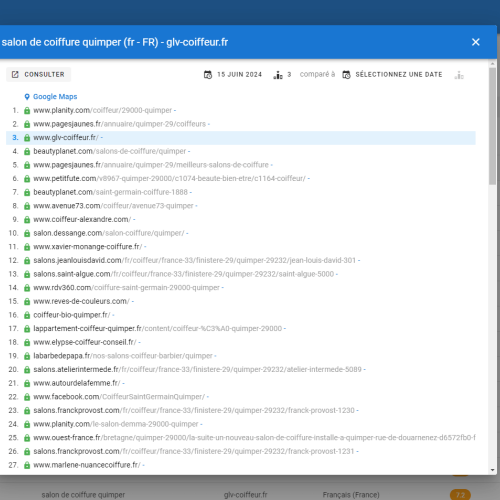Select the highlighted www.glv-coiffeur.fr result
Screen dimensions: 500x500
[241, 138]
